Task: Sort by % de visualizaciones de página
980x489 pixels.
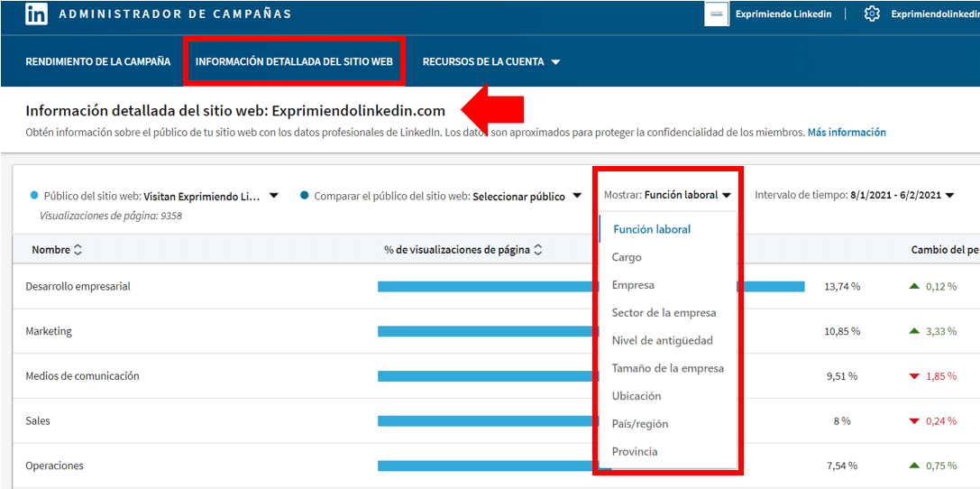Action: (538, 250)
